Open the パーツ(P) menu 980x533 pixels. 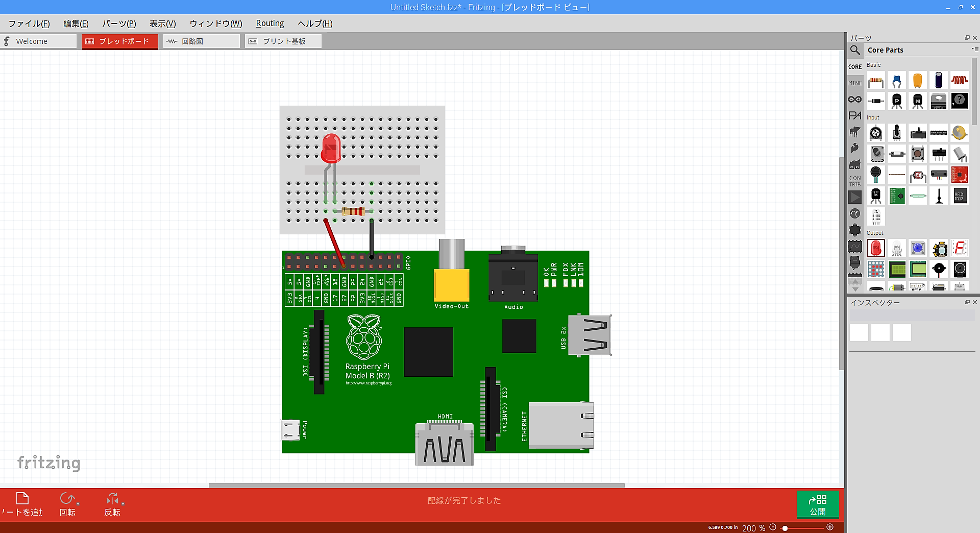tap(119, 23)
